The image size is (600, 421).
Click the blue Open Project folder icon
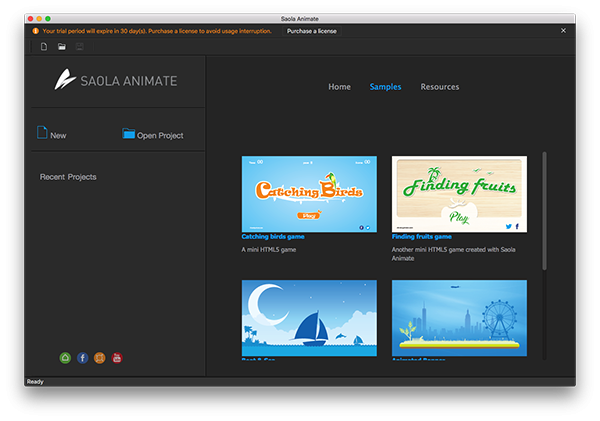(x=129, y=134)
